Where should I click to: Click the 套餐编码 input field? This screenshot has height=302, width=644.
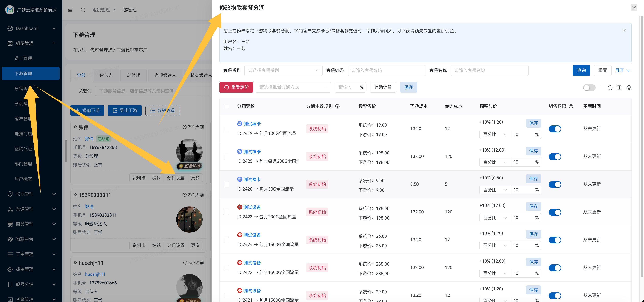pyautogui.click(x=386, y=70)
